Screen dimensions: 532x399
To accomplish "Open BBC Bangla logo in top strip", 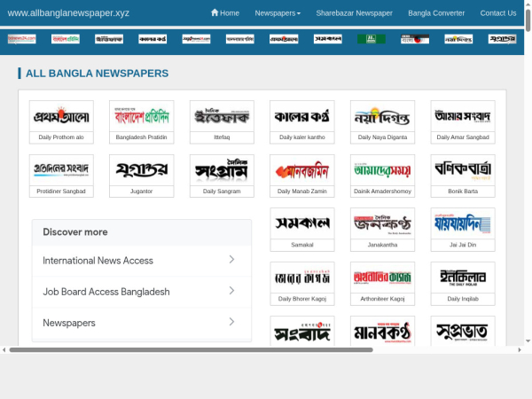I will coord(415,39).
